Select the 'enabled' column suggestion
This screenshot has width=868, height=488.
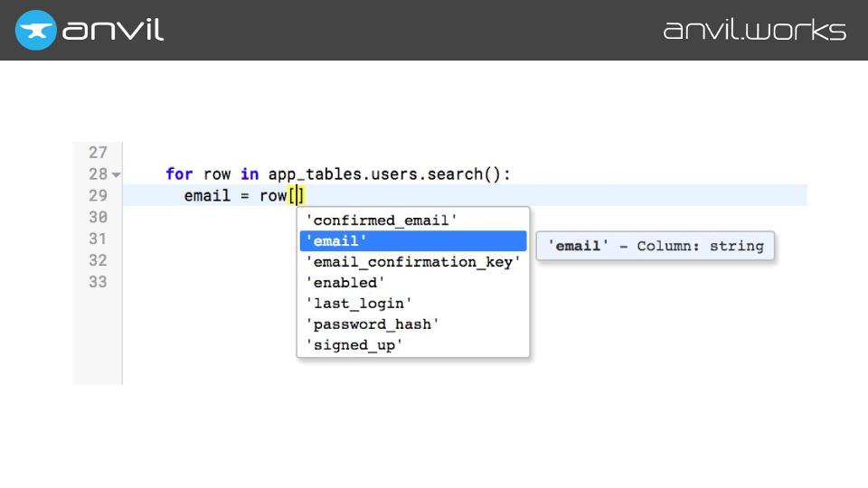[x=346, y=283]
